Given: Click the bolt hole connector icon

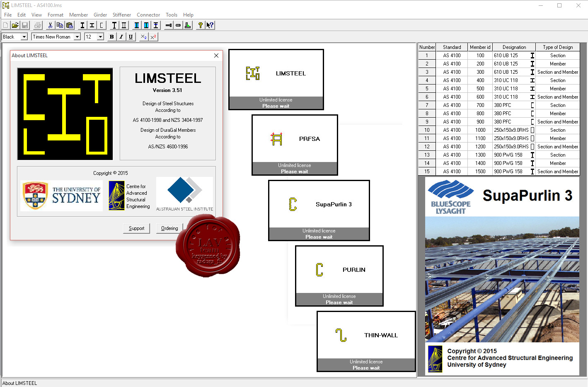Looking at the screenshot, I should point(178,25).
